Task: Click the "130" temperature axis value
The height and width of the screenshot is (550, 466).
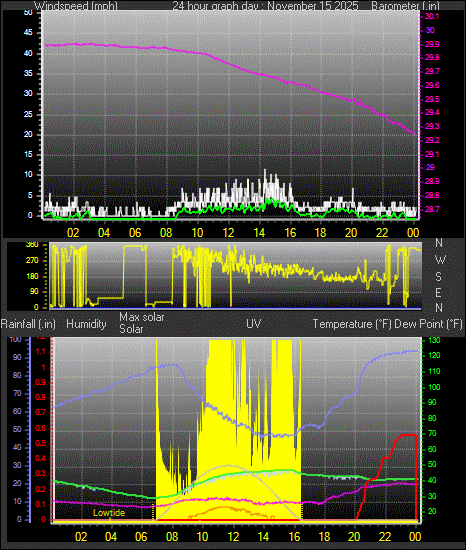Action: click(x=434, y=340)
